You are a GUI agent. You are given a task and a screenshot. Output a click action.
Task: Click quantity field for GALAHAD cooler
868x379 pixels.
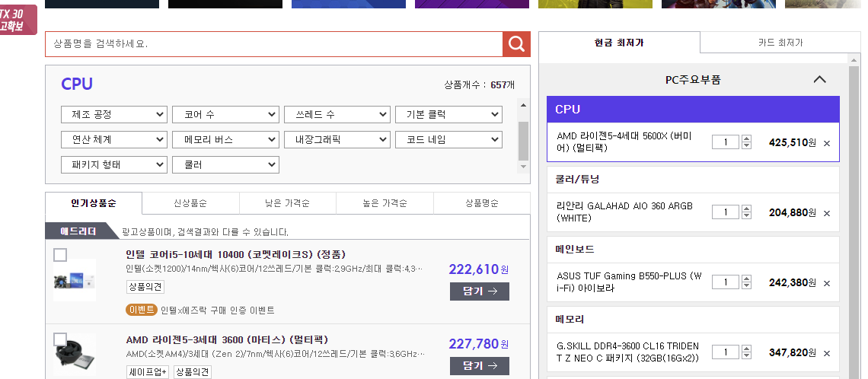(x=725, y=212)
